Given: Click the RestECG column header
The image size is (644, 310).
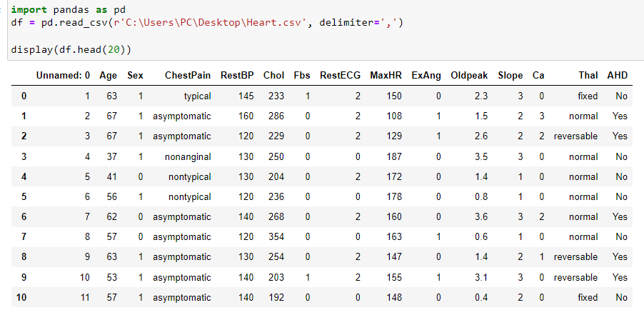Looking at the screenshot, I should click(x=340, y=76).
